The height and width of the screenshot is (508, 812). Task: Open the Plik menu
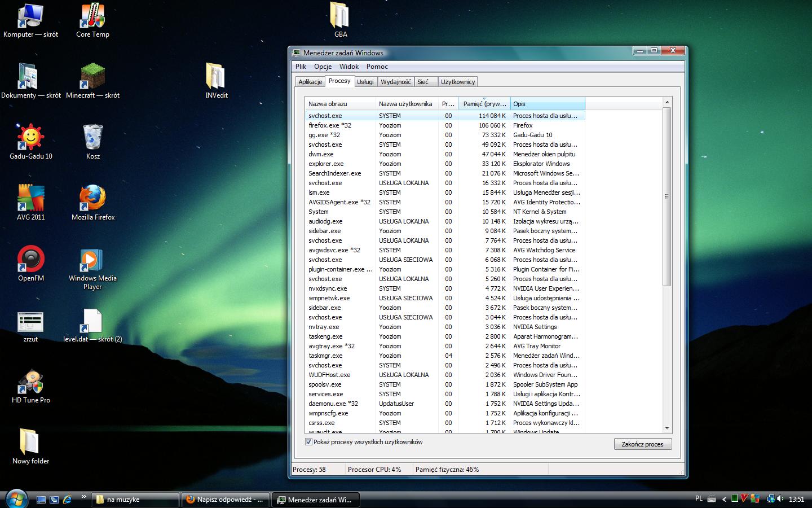coord(301,67)
